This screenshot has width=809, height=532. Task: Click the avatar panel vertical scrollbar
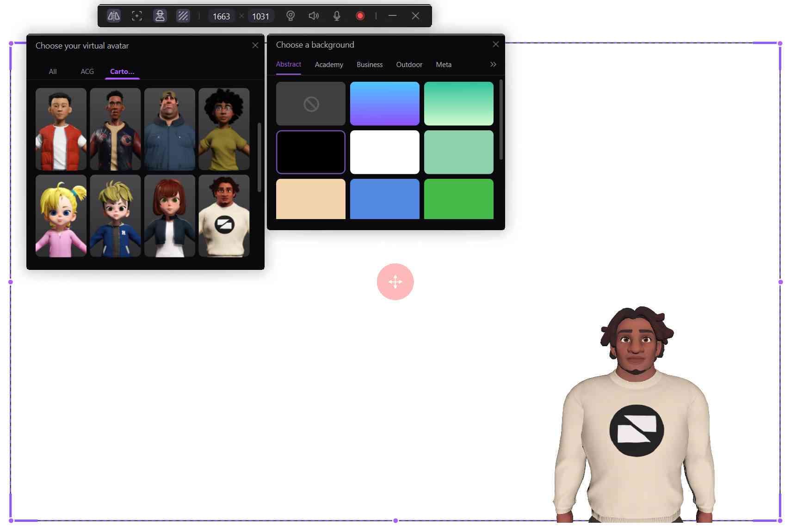(259, 157)
